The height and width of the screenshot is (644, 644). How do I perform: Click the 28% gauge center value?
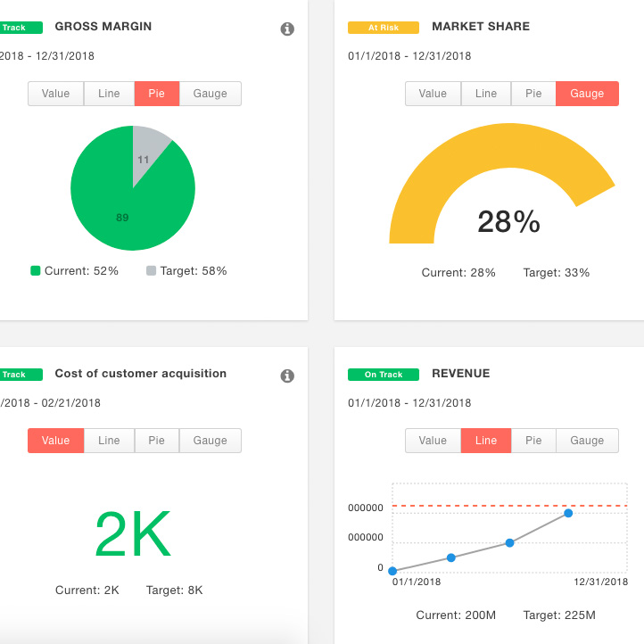coord(509,222)
